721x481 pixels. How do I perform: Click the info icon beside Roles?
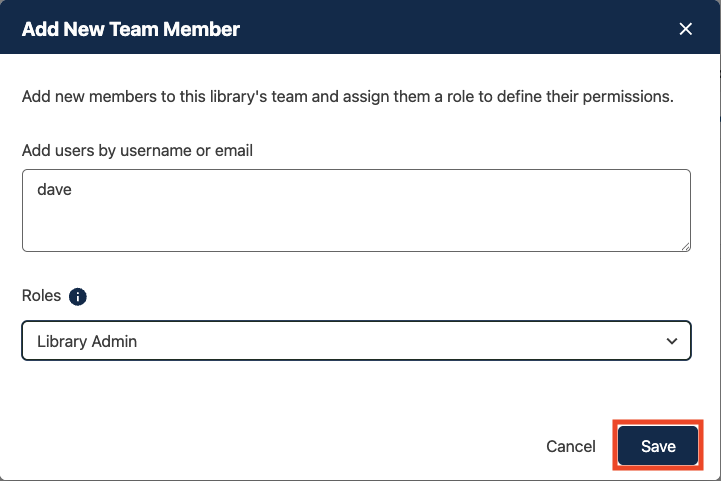[78, 296]
